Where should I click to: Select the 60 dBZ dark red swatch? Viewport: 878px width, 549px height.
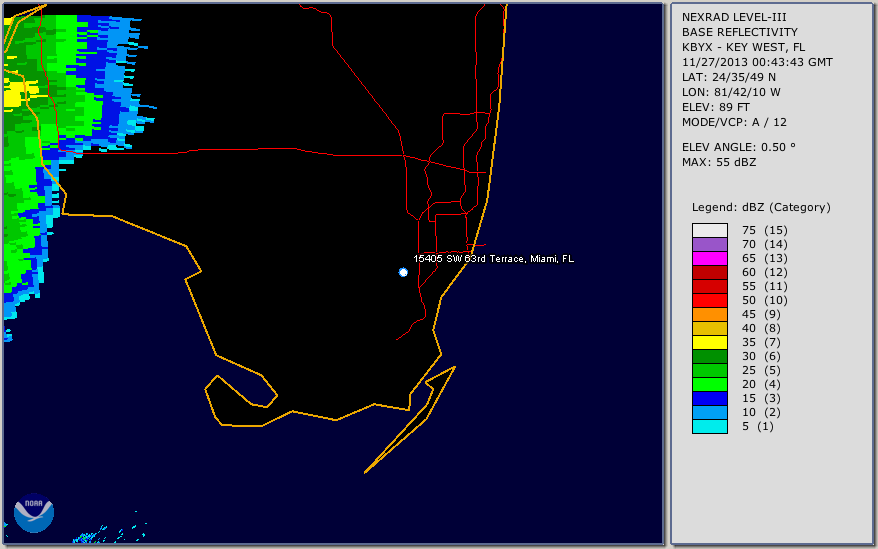tap(709, 272)
